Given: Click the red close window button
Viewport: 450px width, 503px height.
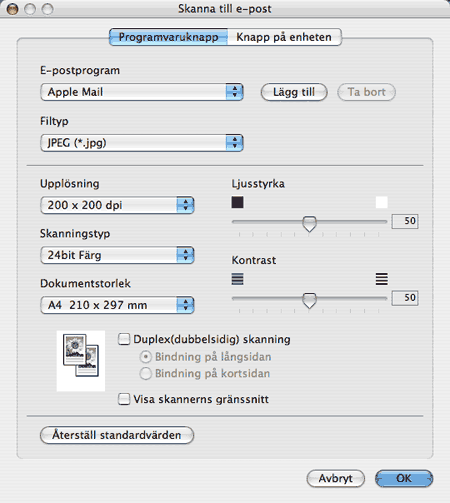Looking at the screenshot, I should (13, 9).
